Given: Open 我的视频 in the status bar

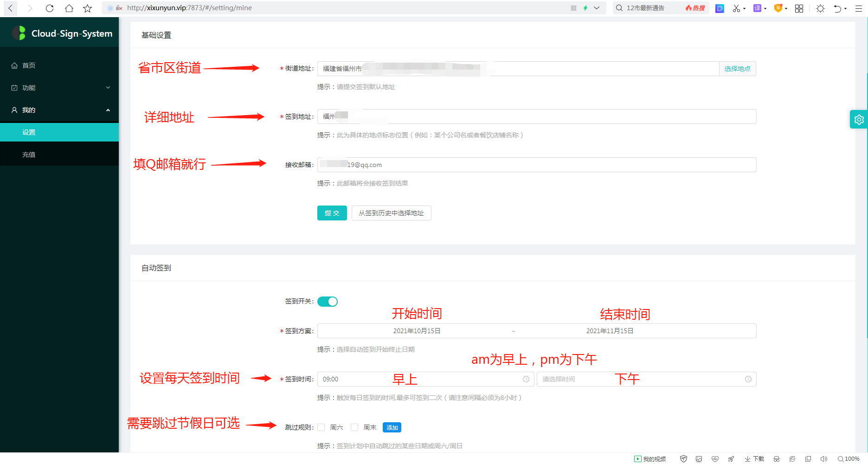Looking at the screenshot, I should 650,459.
